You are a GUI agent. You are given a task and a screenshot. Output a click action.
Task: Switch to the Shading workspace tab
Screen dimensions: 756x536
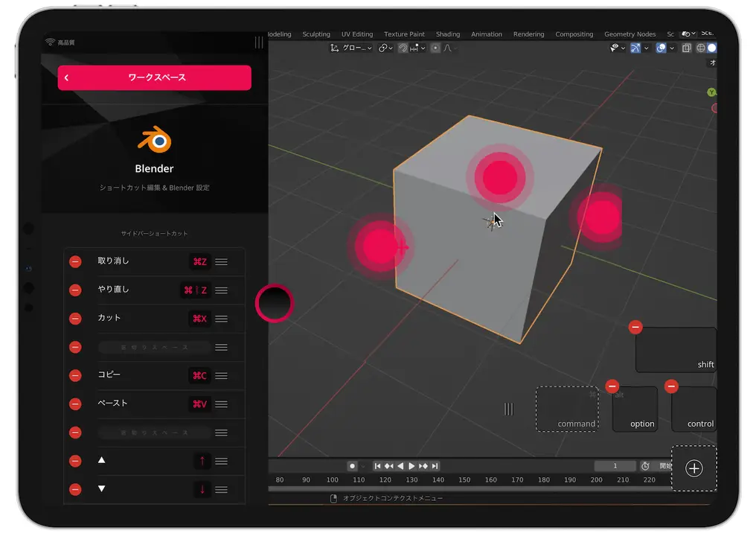[x=447, y=33]
